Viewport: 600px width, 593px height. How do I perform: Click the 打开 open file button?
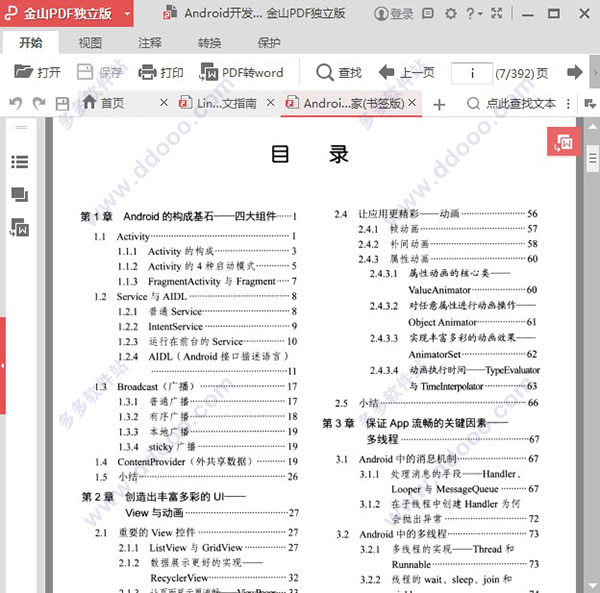(x=37, y=72)
